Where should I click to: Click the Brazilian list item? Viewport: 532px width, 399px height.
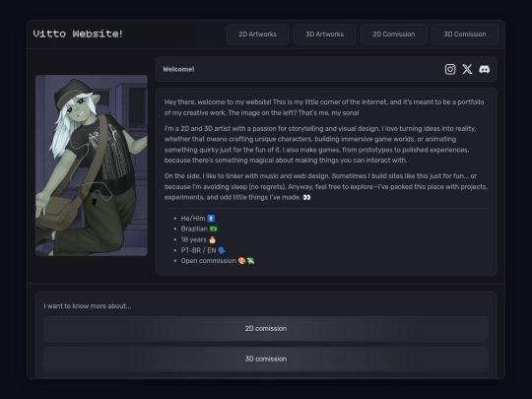pos(199,229)
